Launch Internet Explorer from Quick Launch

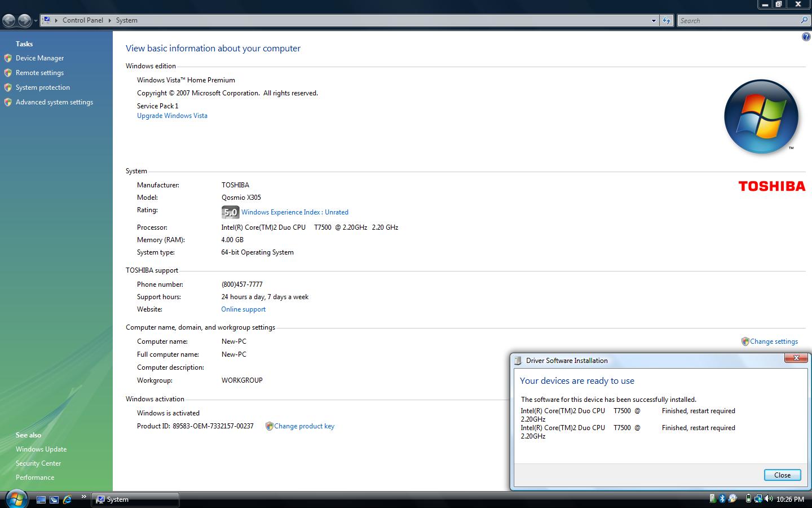coord(67,500)
